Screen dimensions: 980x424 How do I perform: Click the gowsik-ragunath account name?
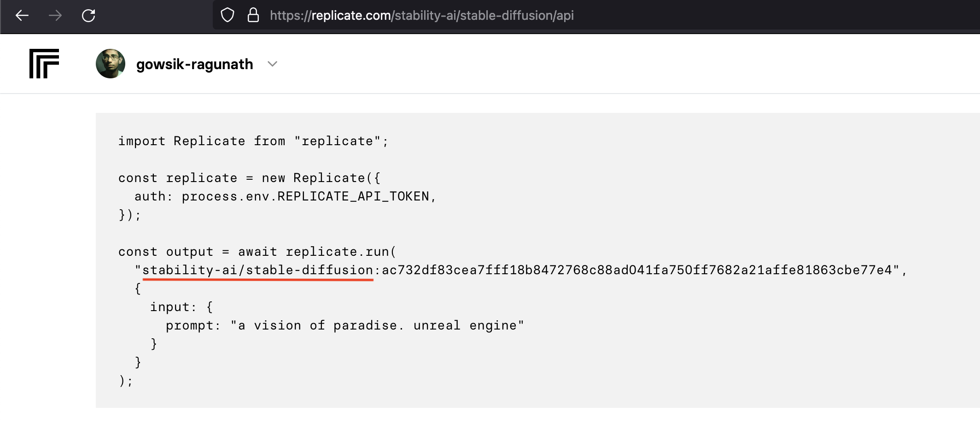(194, 64)
